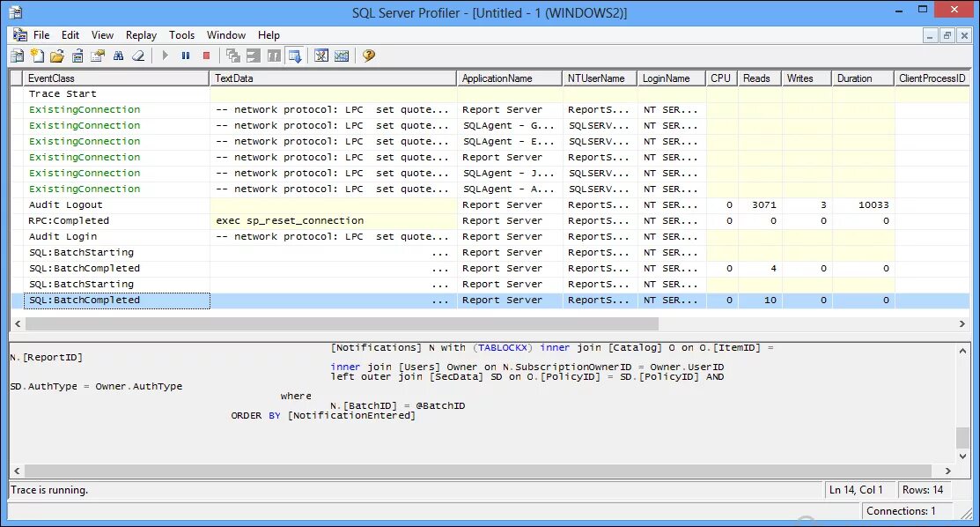Click the TextData column header

point(333,78)
